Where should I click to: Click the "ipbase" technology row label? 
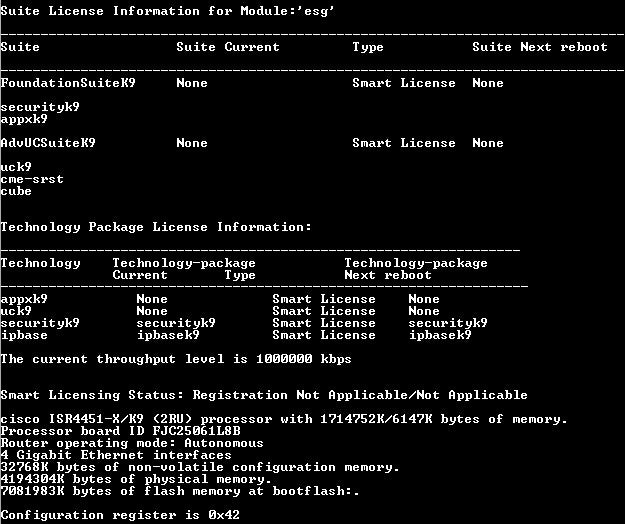click(24, 335)
